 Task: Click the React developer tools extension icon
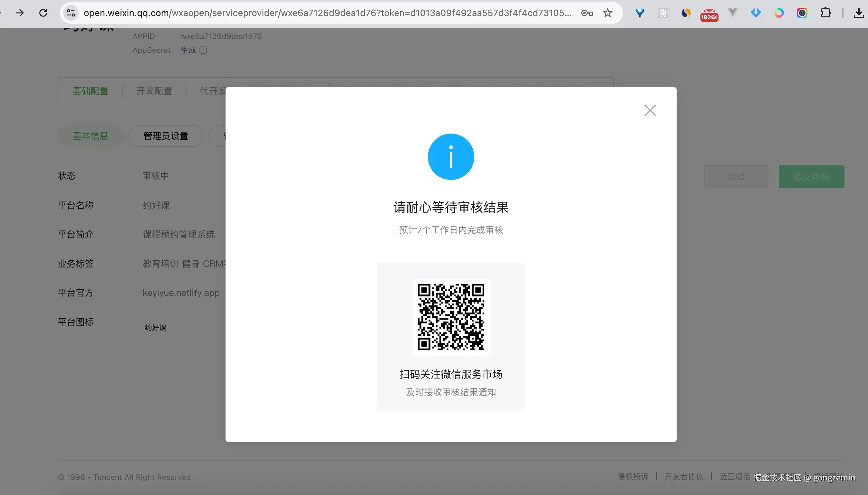[663, 13]
